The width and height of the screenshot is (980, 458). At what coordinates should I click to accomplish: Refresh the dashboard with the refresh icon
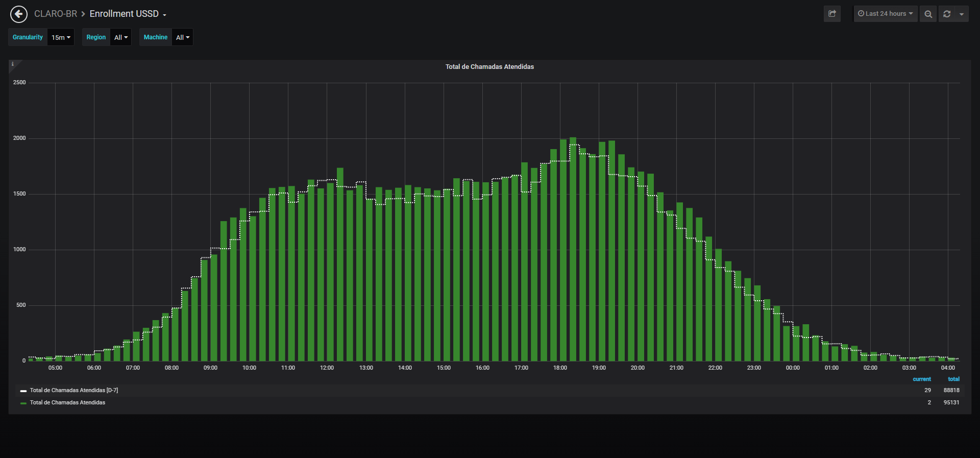coord(947,14)
